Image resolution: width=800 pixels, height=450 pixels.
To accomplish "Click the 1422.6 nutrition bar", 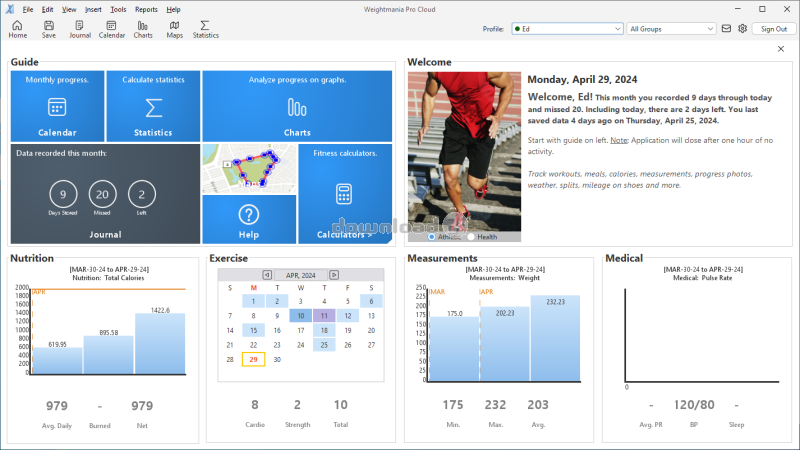I will (x=160, y=344).
